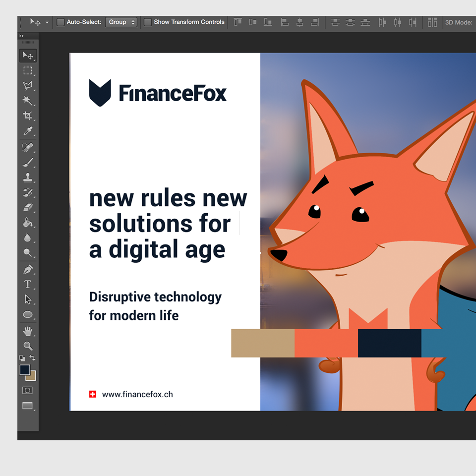
Task: Click the Distribute left edges button
Action: pos(382,22)
